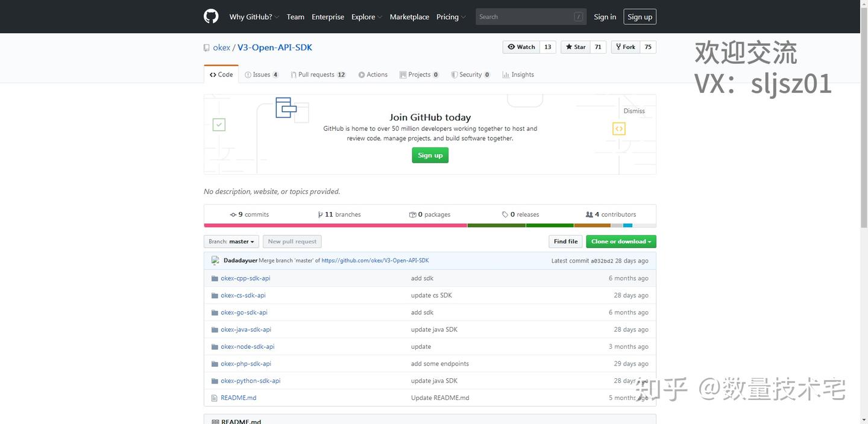Click Sign in in the header
Viewport: 868px width, 424px height.
[605, 17]
